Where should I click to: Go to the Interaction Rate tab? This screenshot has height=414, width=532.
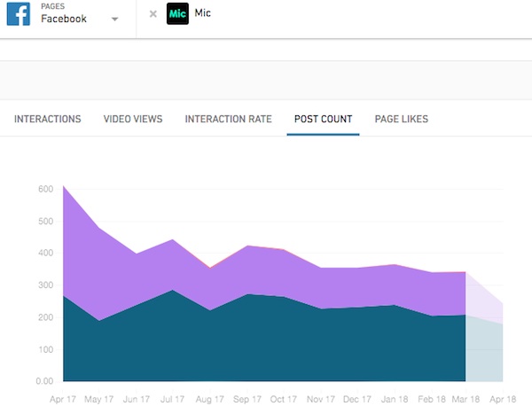click(229, 120)
